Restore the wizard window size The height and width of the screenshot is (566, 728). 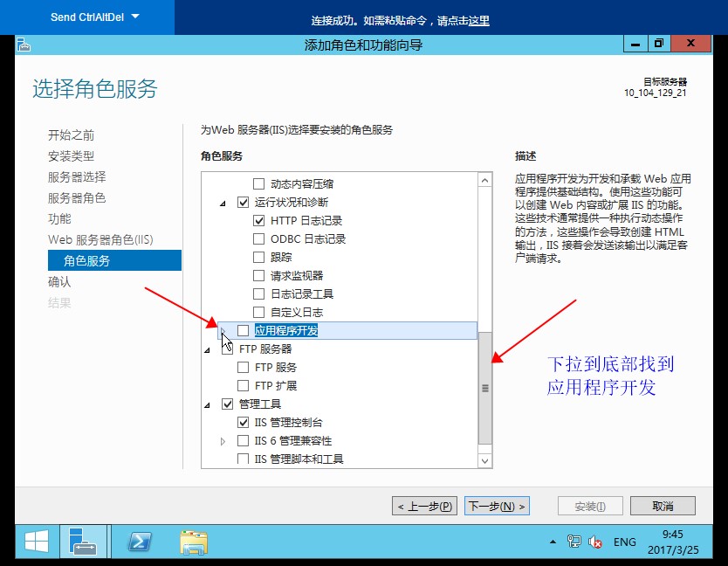[659, 44]
